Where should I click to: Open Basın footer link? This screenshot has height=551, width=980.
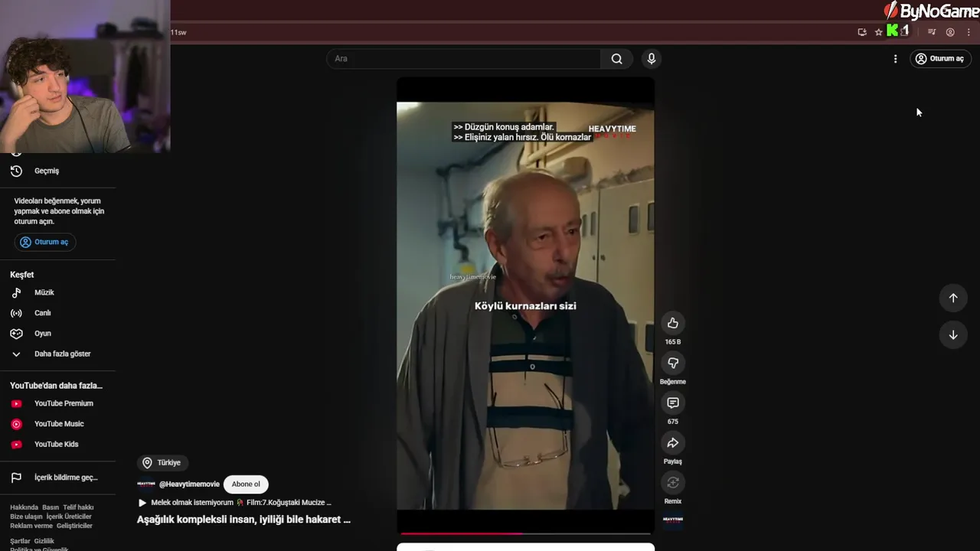coord(51,507)
